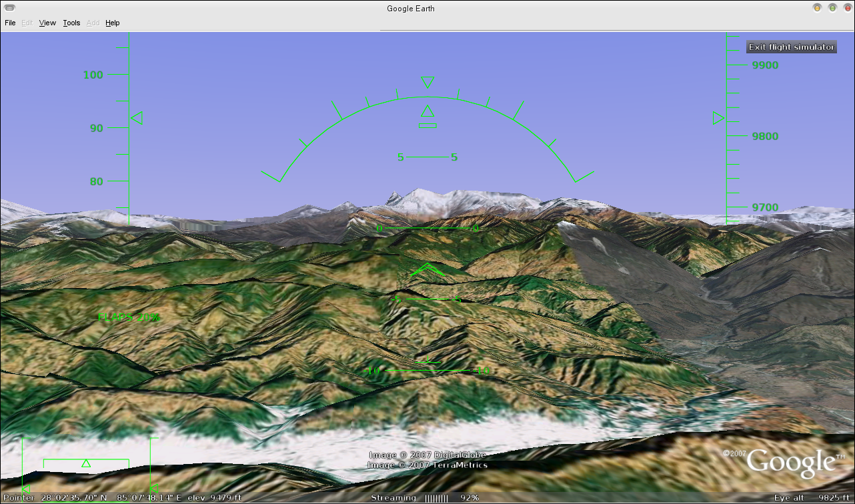The height and width of the screenshot is (504, 855).
Task: Click the downward heading triangle above the arc
Action: (427, 83)
